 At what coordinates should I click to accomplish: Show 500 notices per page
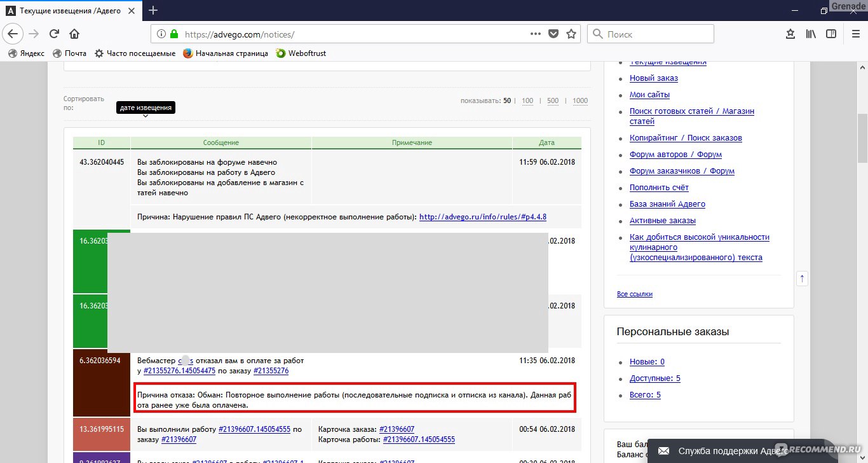click(x=553, y=100)
